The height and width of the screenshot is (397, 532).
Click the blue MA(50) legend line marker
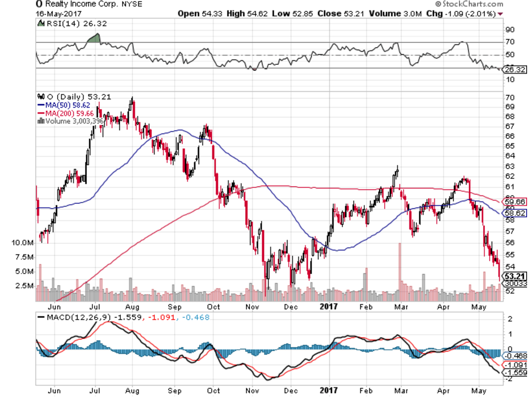point(40,105)
